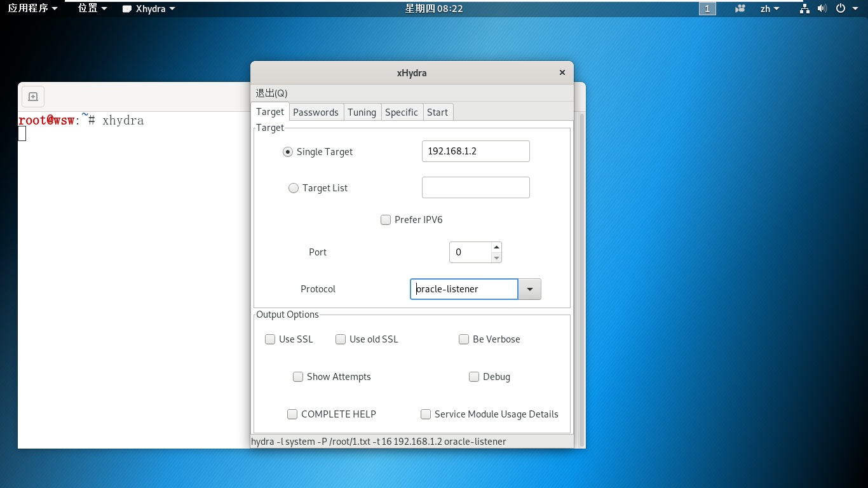
Task: Expand the Protocol dropdown arrow
Action: click(530, 289)
